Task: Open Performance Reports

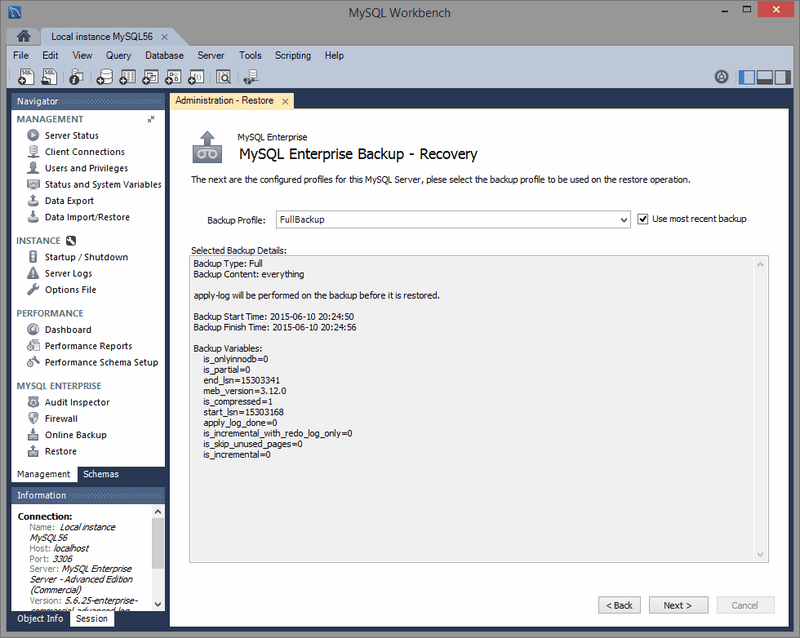Action: click(x=88, y=346)
